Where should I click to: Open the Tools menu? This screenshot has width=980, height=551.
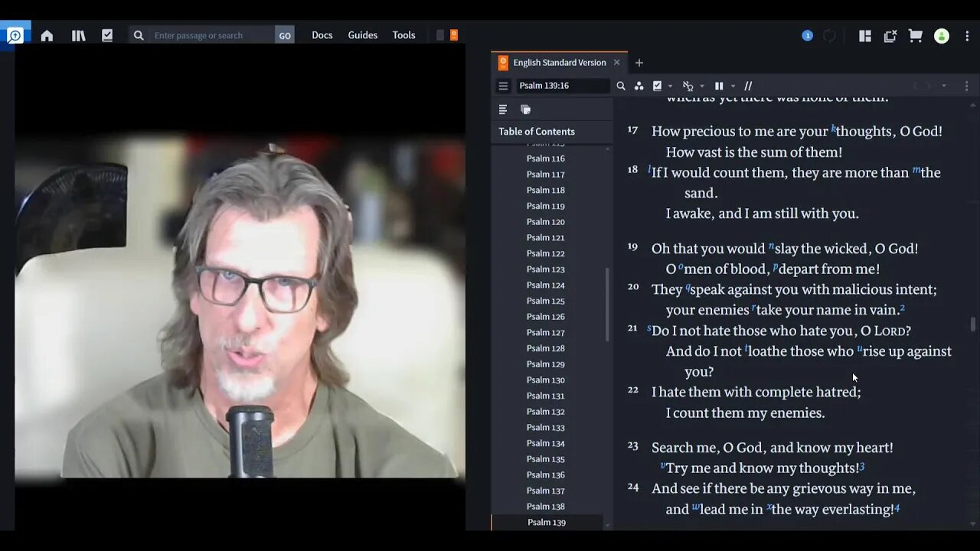coord(403,35)
